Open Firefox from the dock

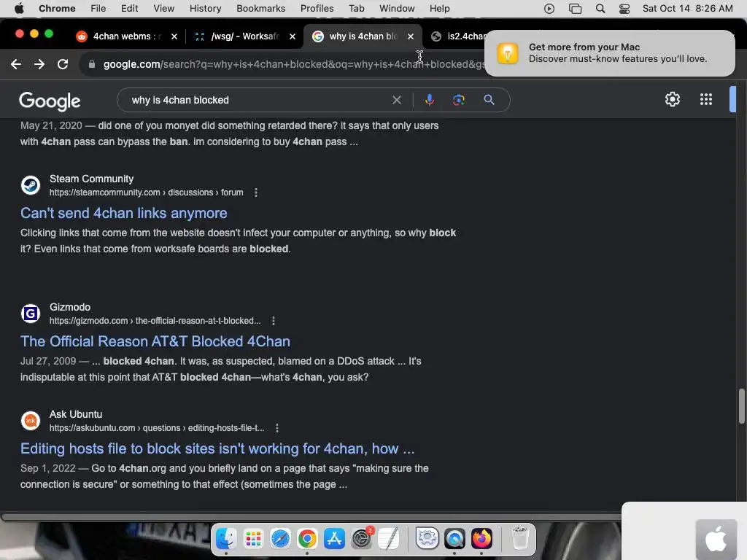click(481, 539)
